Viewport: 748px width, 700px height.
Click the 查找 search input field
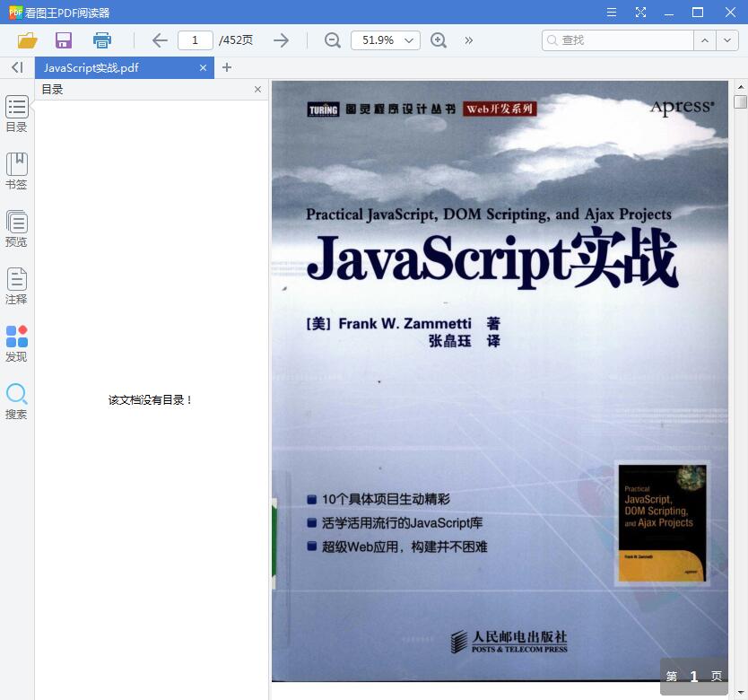617,40
